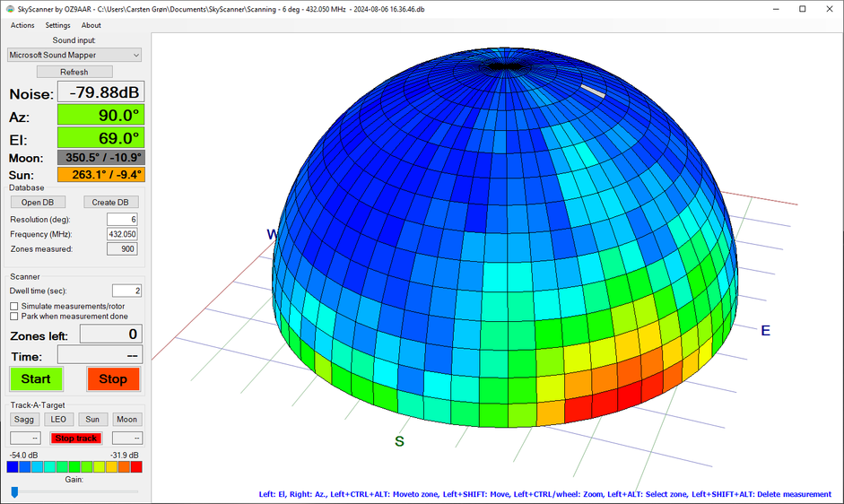Click the S compass label
Image resolution: width=844 pixels, height=504 pixels.
399,441
